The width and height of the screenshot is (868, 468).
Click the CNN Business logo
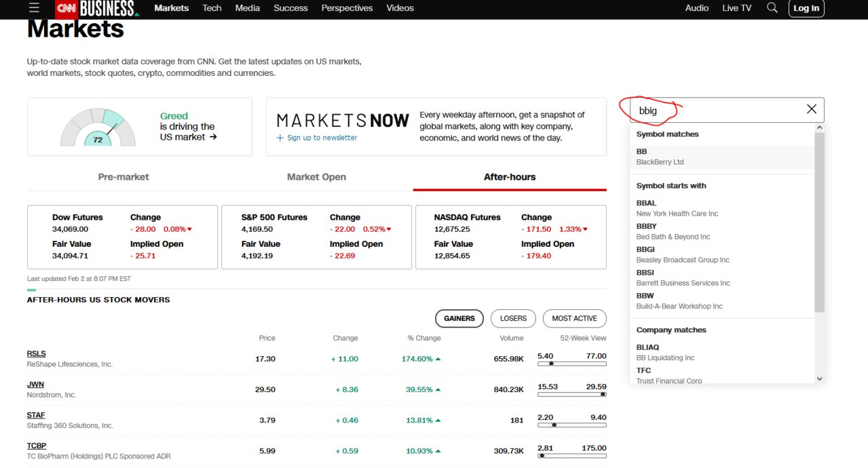tap(98, 8)
